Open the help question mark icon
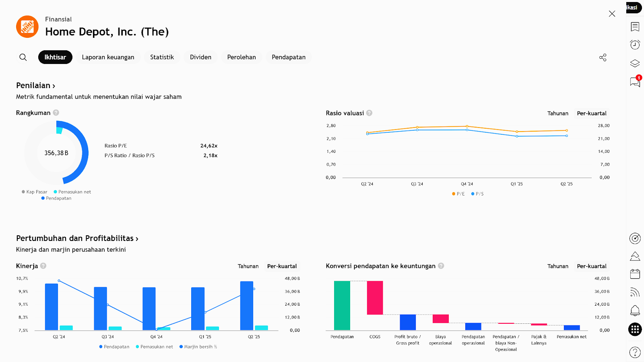 pyautogui.click(x=635, y=352)
